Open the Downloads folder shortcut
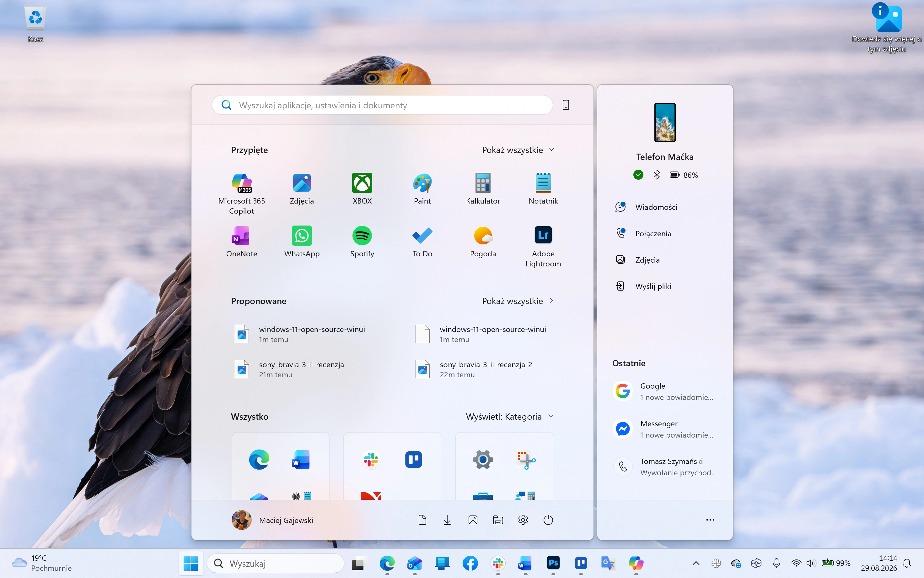924x578 pixels. (x=447, y=520)
